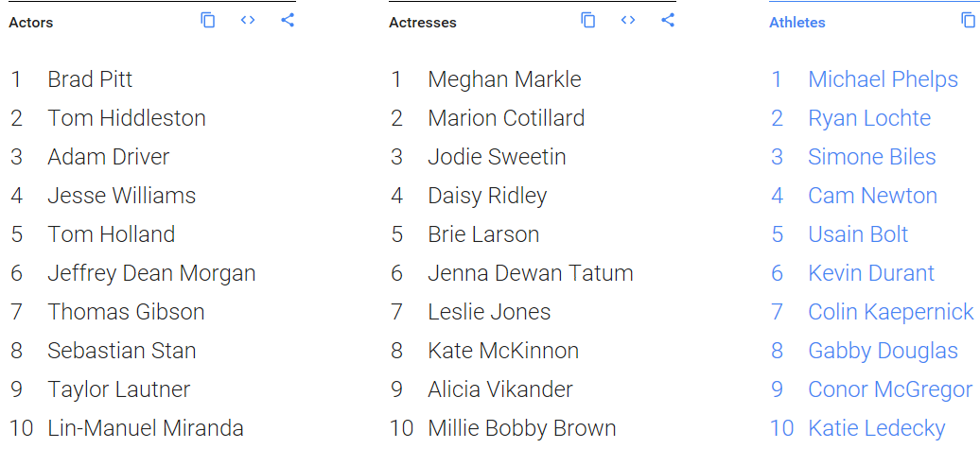980x449 pixels.
Task: Open the Athletes category heading
Action: pyautogui.click(x=796, y=22)
